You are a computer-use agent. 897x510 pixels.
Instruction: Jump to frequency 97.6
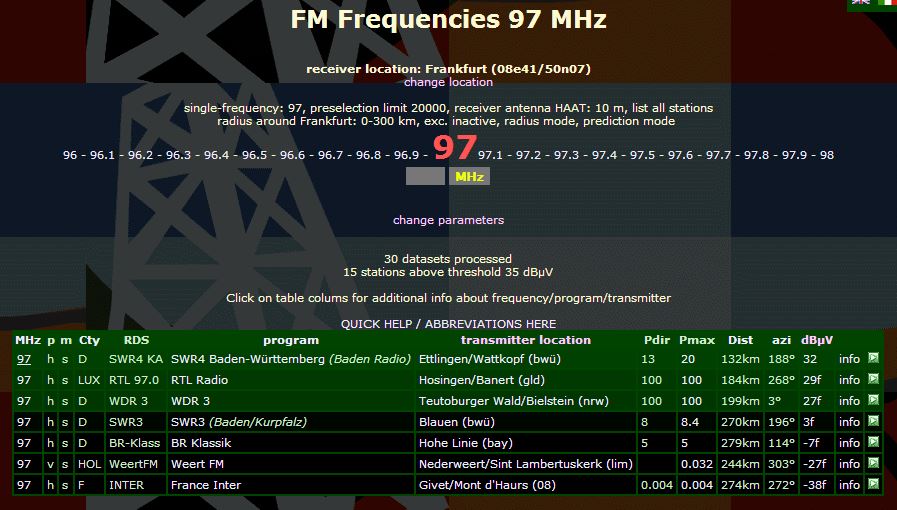click(x=681, y=155)
